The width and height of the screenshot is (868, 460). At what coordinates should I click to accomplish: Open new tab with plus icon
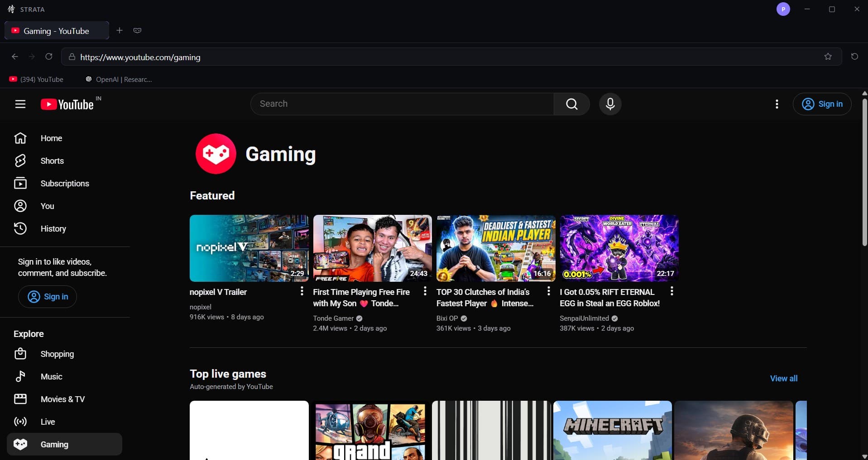pyautogui.click(x=120, y=30)
